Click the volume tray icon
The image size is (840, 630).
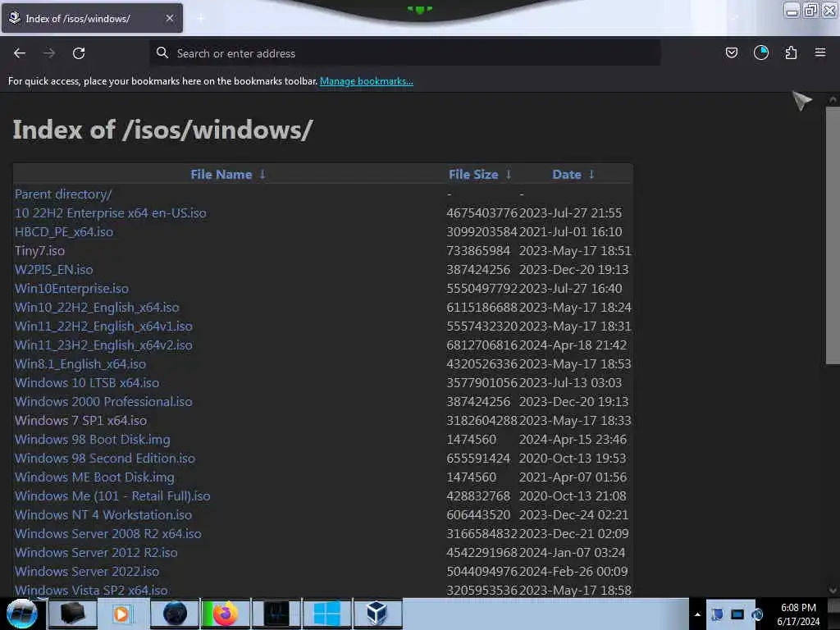tap(757, 614)
